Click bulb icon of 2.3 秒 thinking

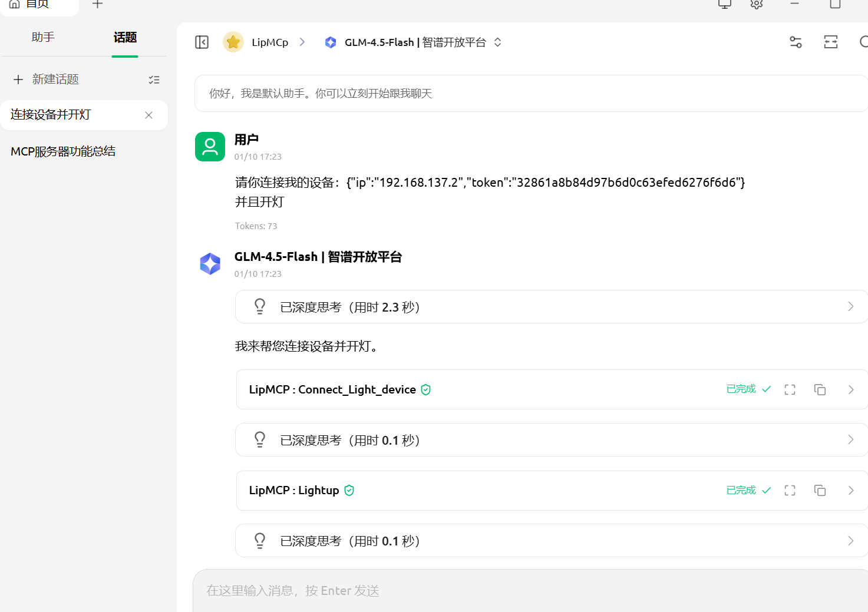point(260,306)
